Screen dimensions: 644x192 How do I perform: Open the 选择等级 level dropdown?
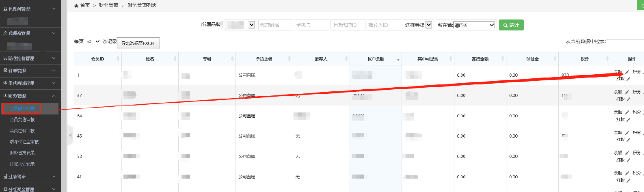click(x=418, y=25)
